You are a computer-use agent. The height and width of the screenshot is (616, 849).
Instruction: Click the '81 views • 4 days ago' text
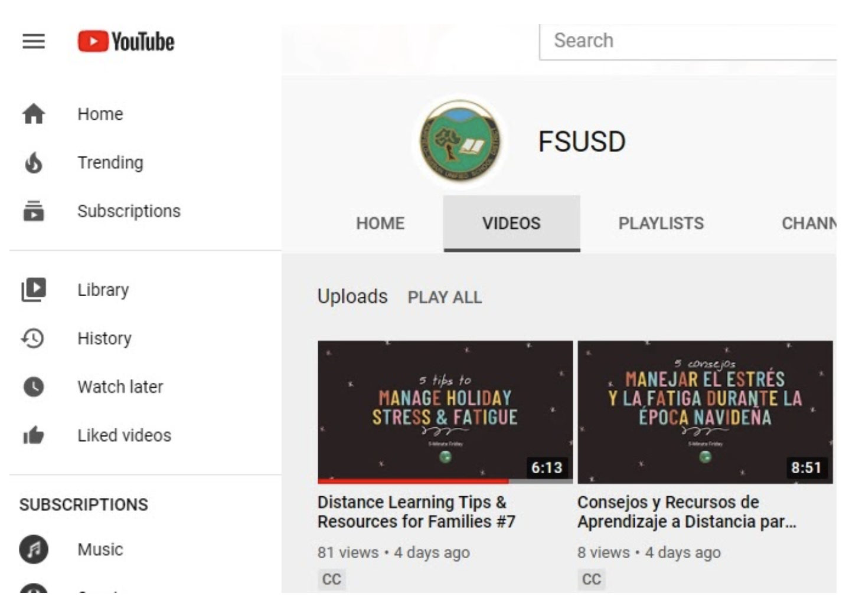point(393,553)
